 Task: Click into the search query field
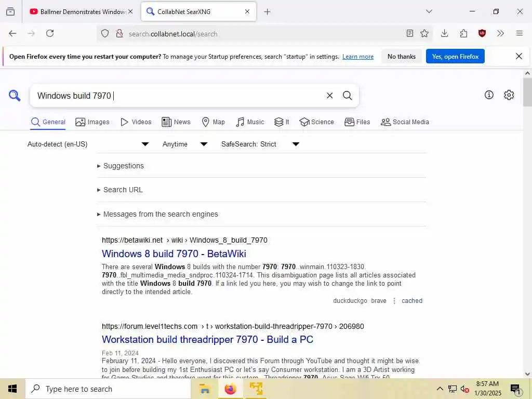(x=180, y=96)
